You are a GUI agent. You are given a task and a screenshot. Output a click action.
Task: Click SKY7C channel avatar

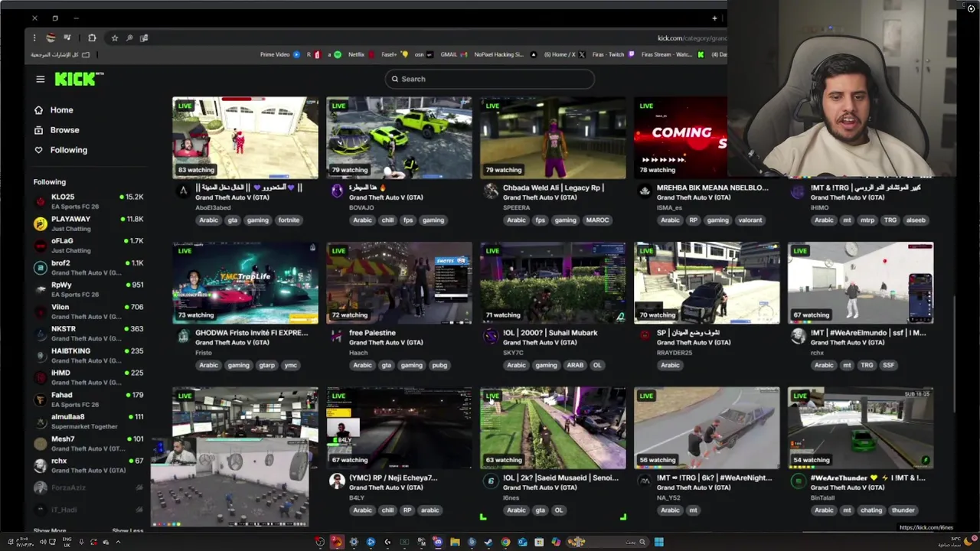(491, 337)
